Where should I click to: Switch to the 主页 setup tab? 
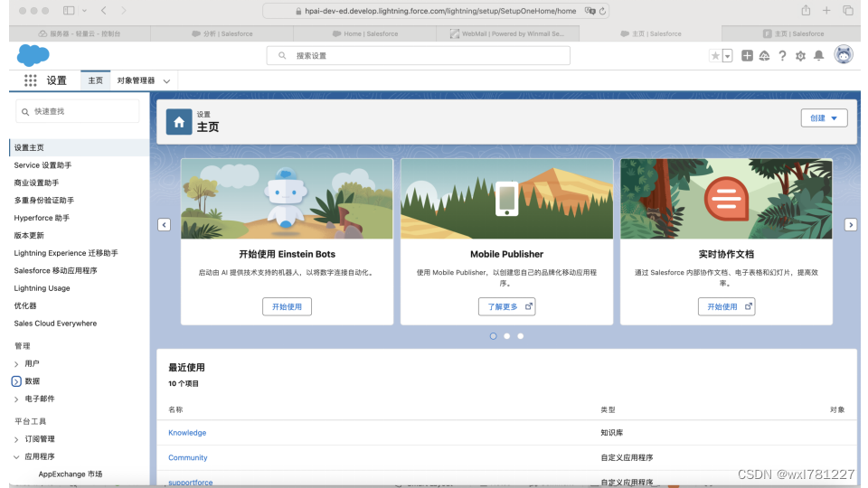point(95,80)
